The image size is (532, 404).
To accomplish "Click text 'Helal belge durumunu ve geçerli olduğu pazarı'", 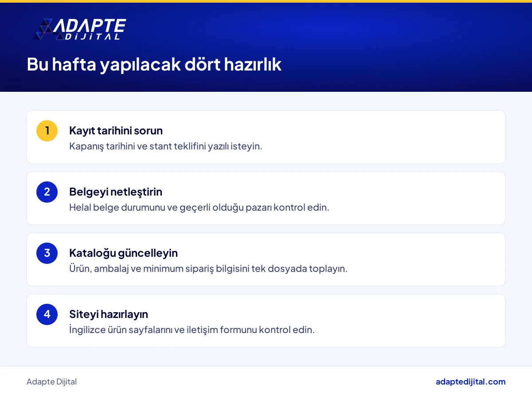I will (x=171, y=208).
